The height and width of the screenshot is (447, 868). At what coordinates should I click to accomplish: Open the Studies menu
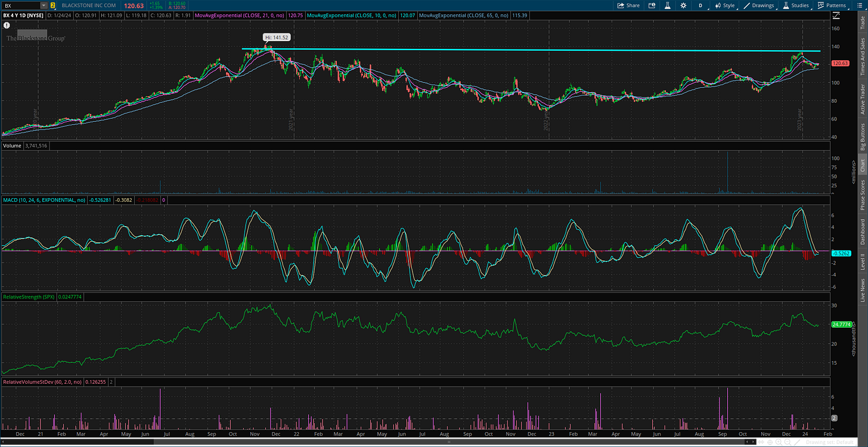[796, 5]
